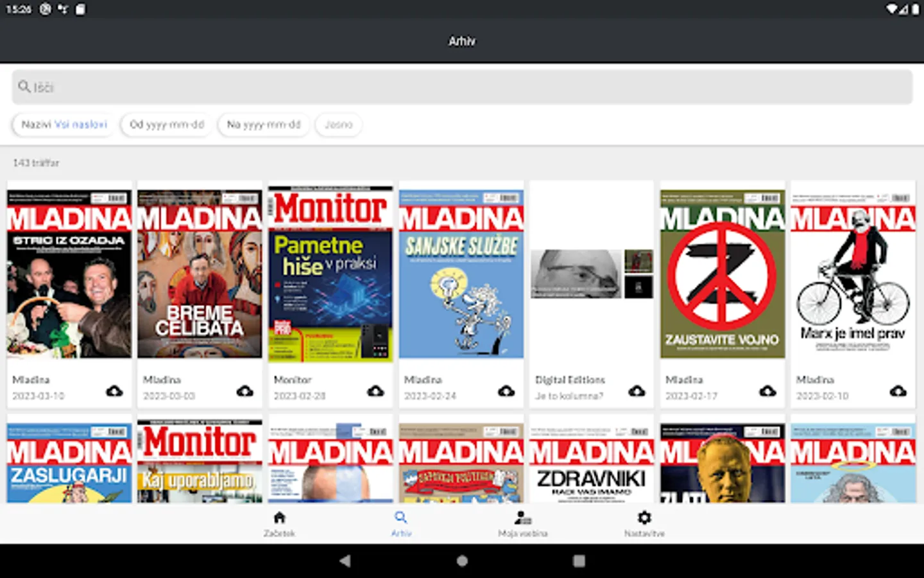924x578 pixels.
Task: Open the Mladina cover with a yellow-toned face
Action: click(723, 462)
